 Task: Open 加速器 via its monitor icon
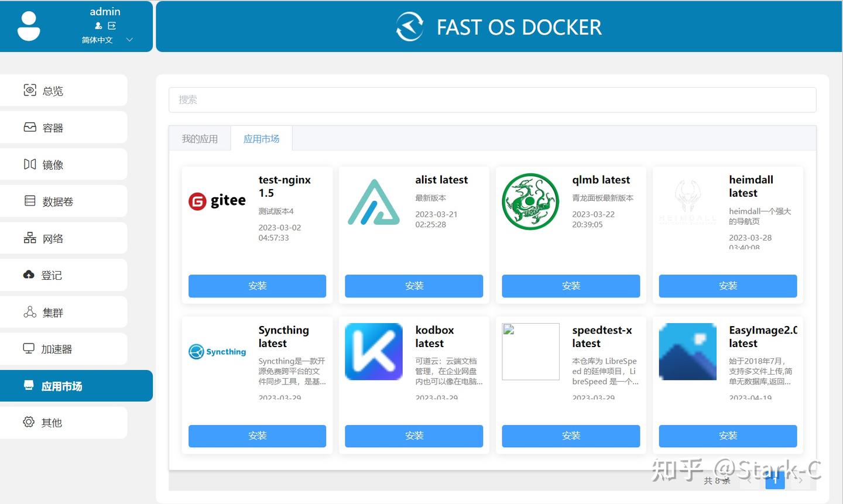29,348
